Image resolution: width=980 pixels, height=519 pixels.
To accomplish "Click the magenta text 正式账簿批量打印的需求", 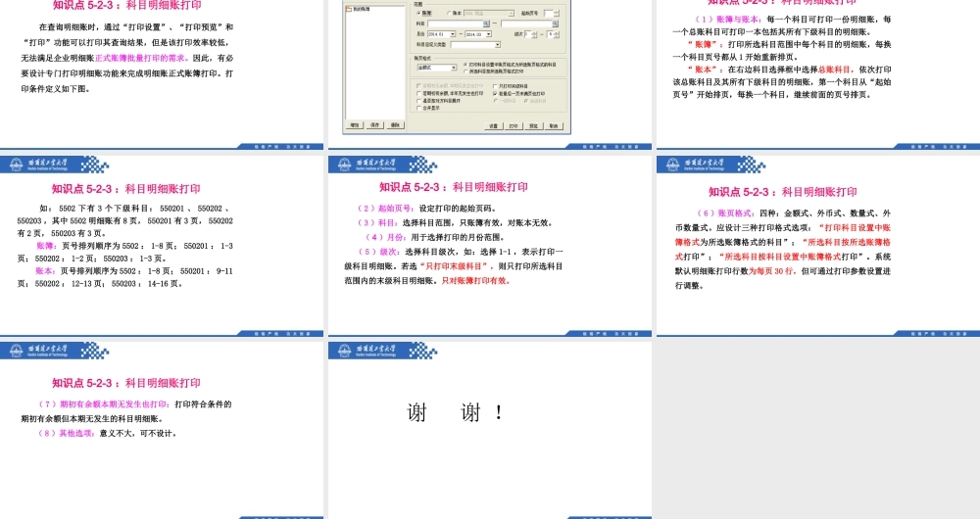I will (140, 58).
